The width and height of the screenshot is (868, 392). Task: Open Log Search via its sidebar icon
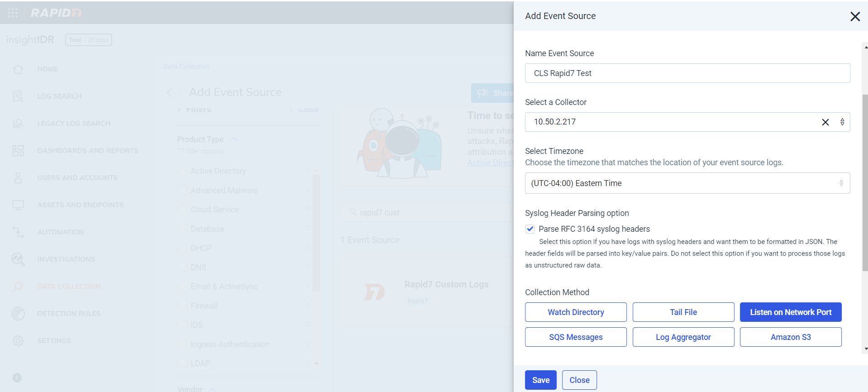point(18,96)
